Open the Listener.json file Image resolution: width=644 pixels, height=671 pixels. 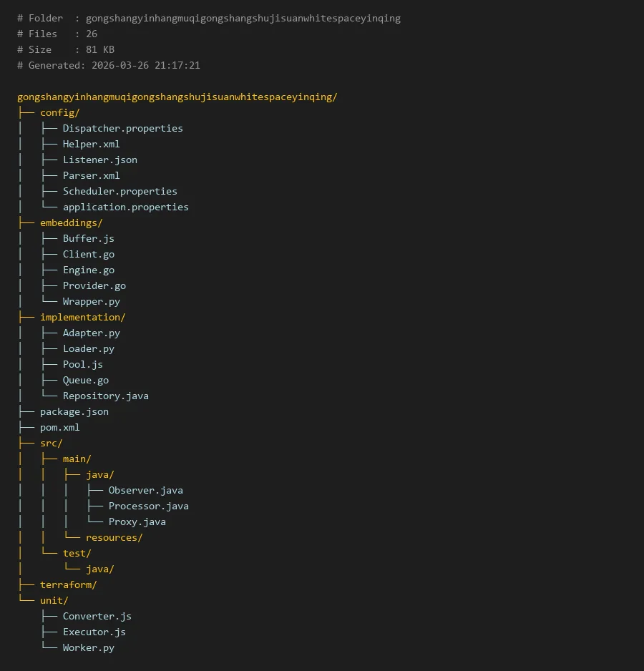click(99, 160)
